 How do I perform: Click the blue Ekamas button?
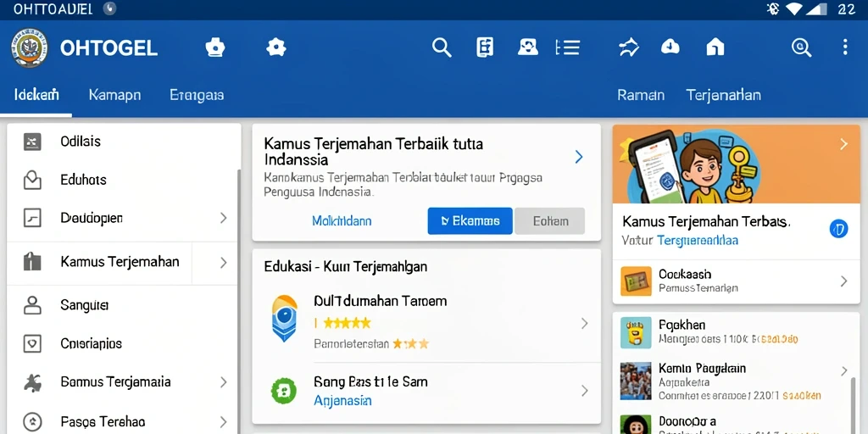pos(470,221)
